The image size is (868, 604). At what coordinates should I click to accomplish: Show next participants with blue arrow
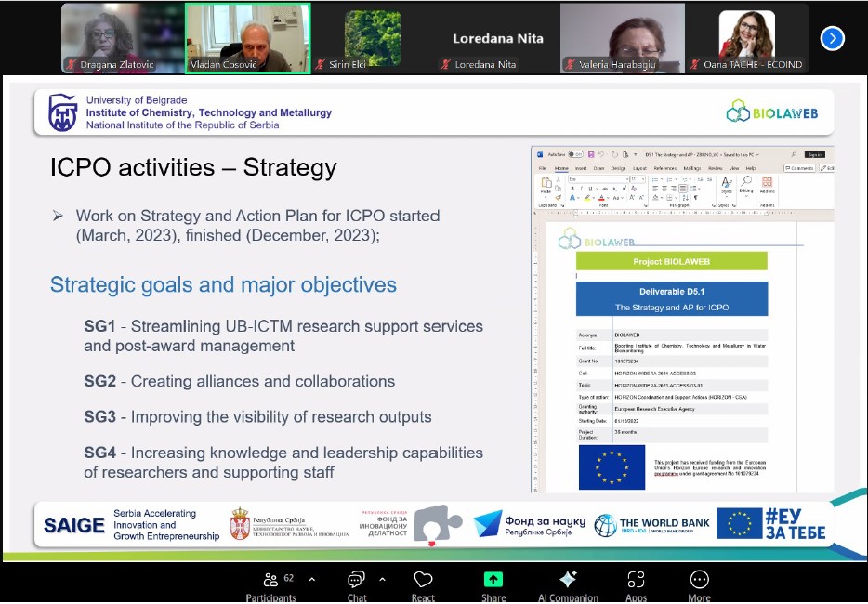point(833,38)
